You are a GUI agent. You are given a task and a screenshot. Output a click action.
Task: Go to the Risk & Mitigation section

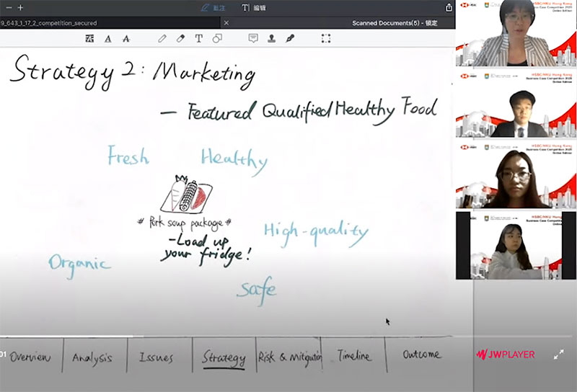[290, 357]
